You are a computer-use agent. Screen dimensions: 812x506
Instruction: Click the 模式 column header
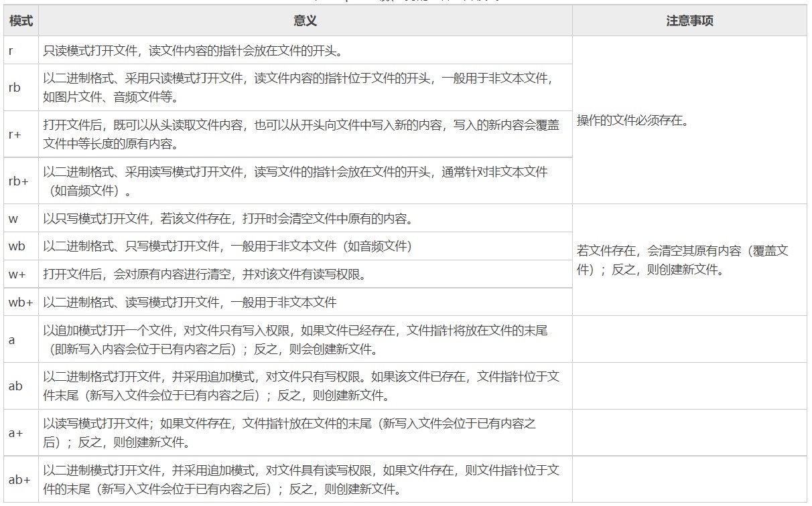click(21, 21)
